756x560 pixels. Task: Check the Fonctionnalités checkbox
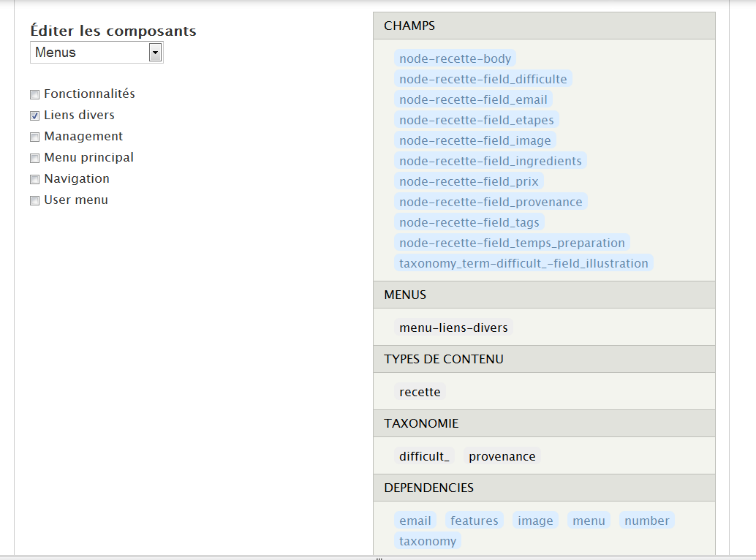coord(34,94)
